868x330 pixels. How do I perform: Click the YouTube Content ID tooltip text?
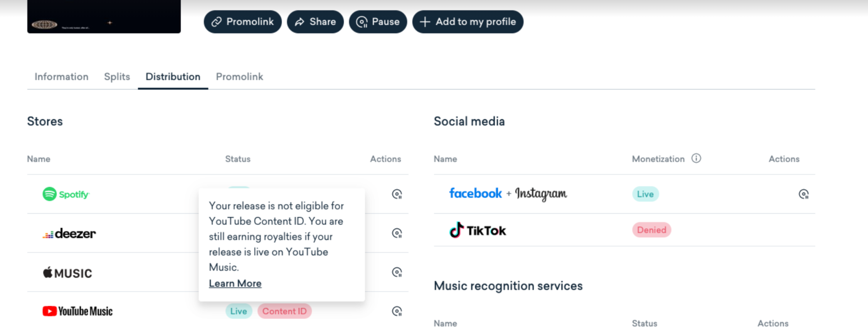pyautogui.click(x=276, y=236)
